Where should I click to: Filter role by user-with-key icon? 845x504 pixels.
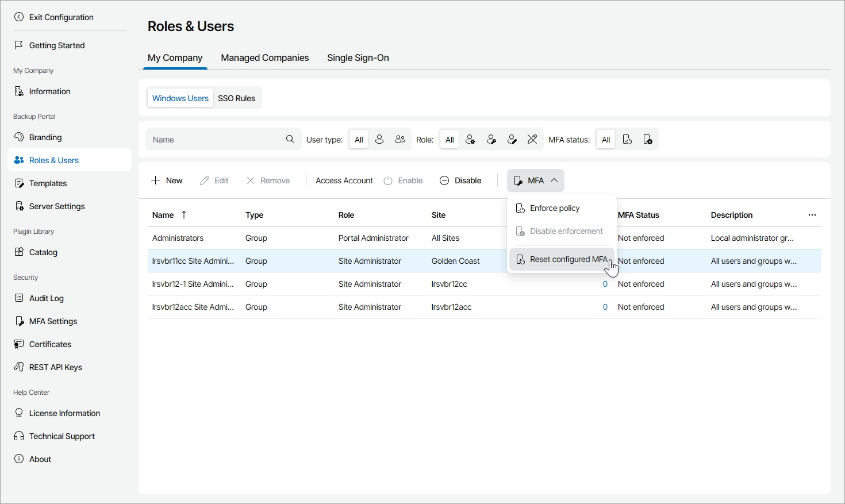pyautogui.click(x=491, y=140)
